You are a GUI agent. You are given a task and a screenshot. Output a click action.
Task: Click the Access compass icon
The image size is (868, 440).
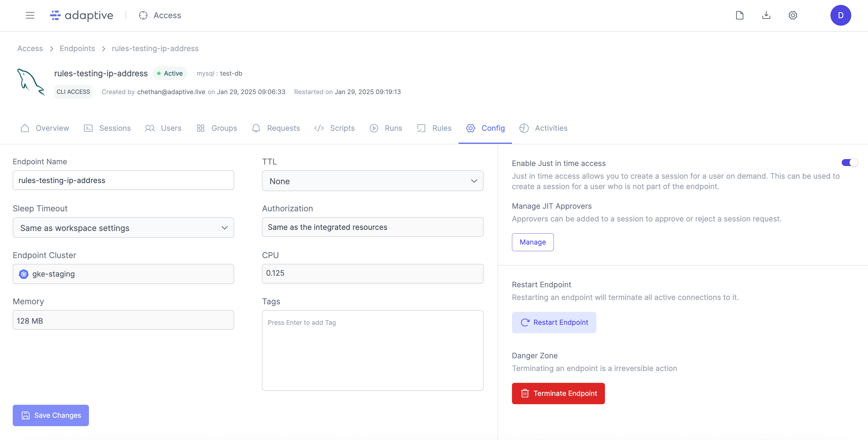[x=143, y=15]
